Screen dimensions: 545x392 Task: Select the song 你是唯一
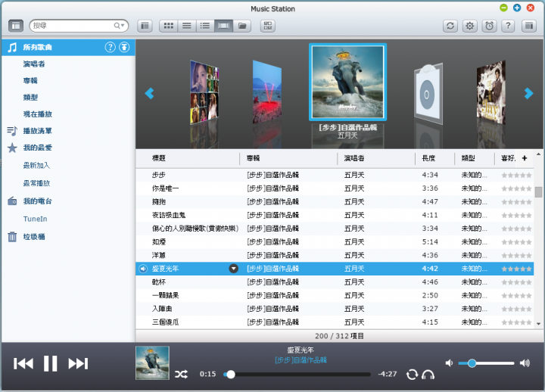pyautogui.click(x=166, y=188)
